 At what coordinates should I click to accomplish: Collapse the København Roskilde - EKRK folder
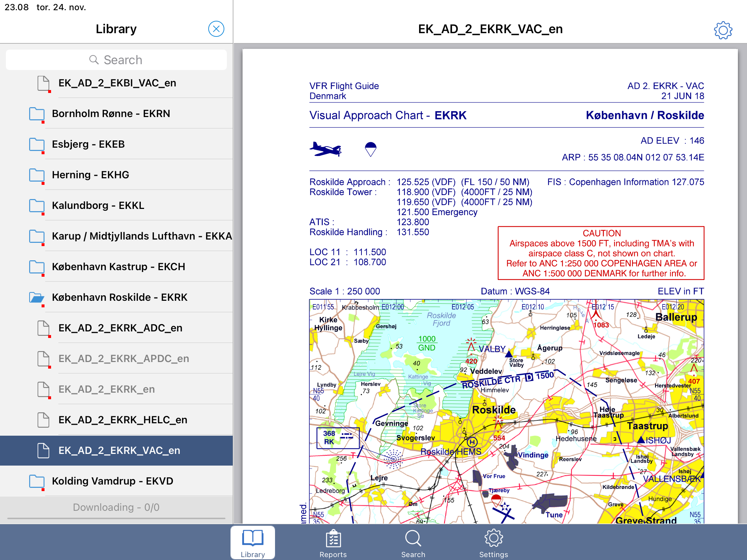tap(116, 297)
